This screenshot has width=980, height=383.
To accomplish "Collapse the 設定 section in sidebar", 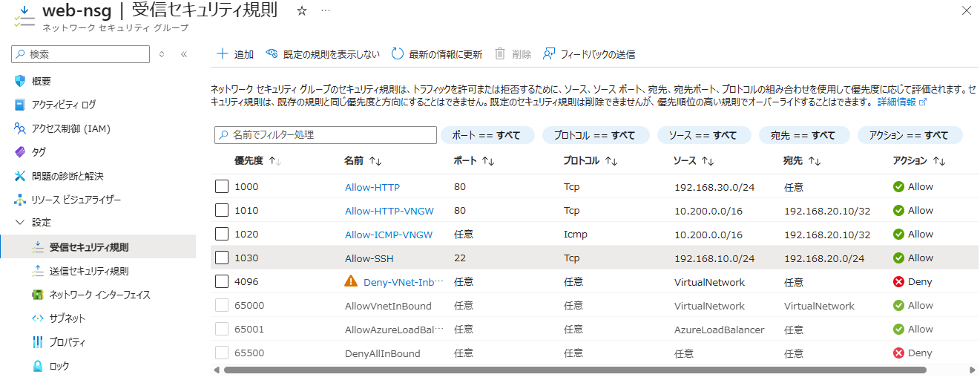I will coord(20,222).
